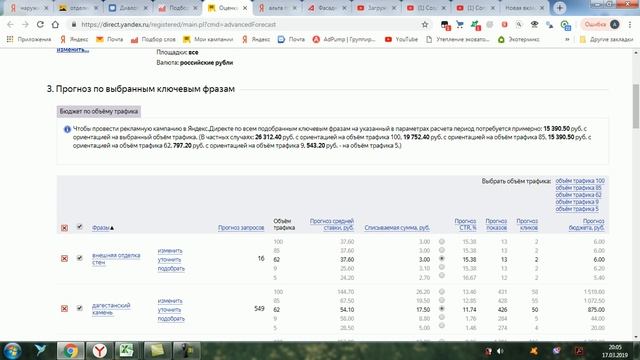The width and height of the screenshot is (640, 360).
Task: Toggle select-all checkbox in table header
Action: point(80,227)
